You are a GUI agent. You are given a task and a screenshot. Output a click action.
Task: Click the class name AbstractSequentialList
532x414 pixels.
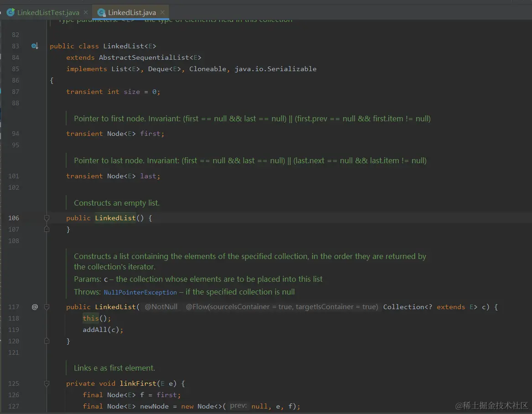click(x=144, y=57)
